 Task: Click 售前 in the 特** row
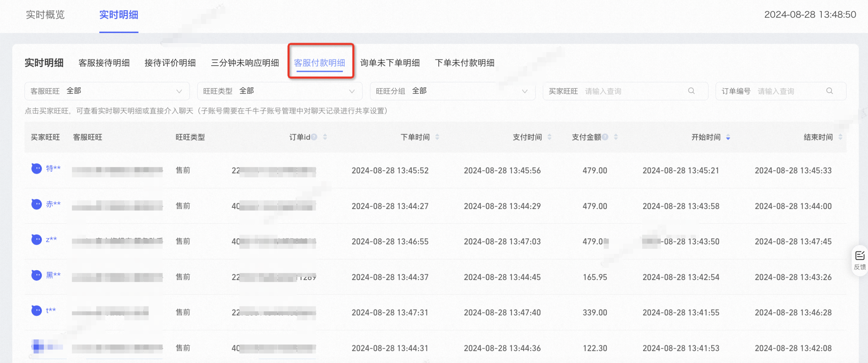(x=183, y=170)
